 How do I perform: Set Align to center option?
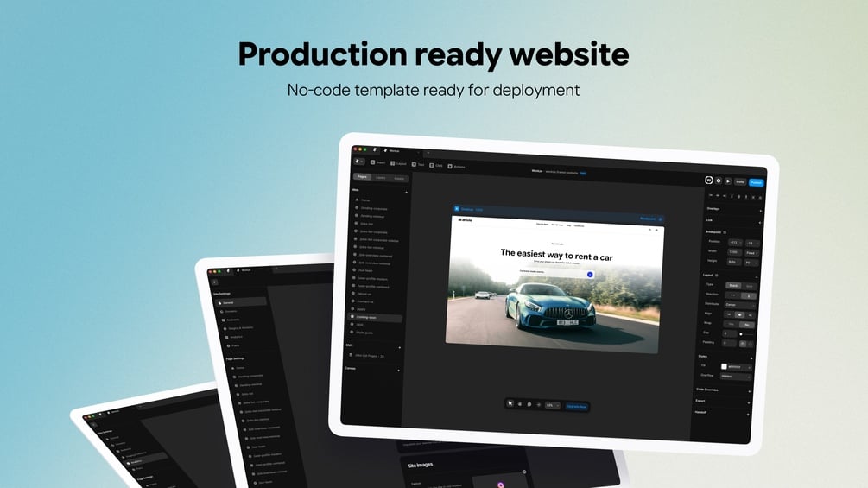[x=739, y=314]
